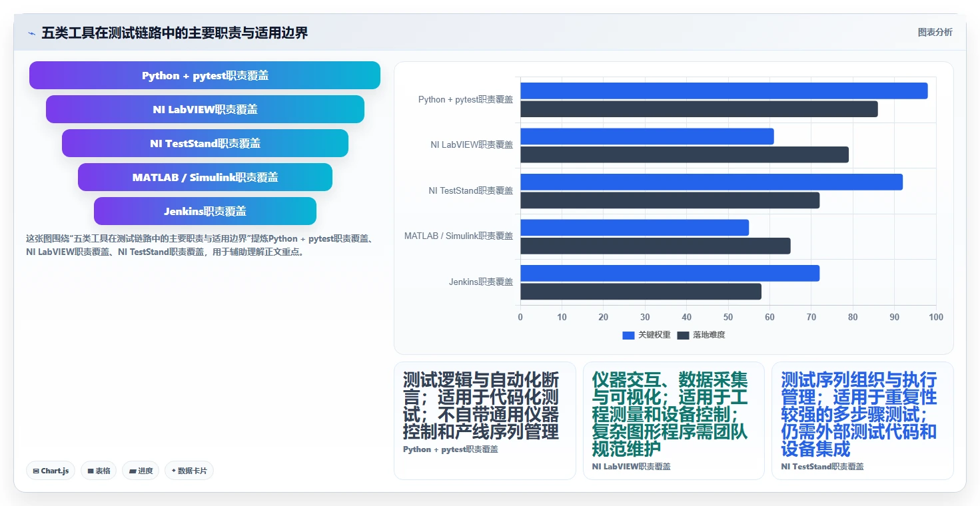Click the dark bar for MATLAB / Simulink in chart
Screen dimensions: 980x506
tap(655, 246)
